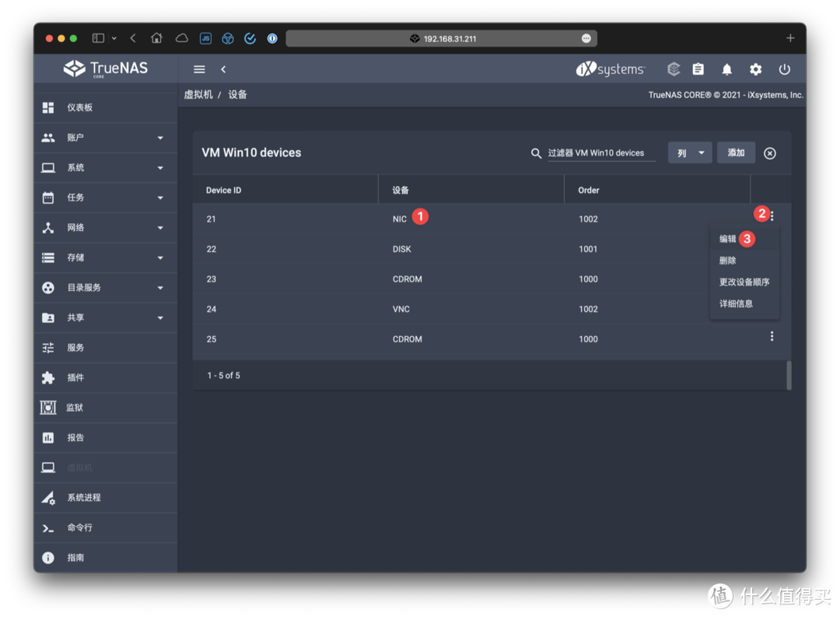The height and width of the screenshot is (617, 840).
Task: Click the TrueNAS logo
Action: click(106, 68)
